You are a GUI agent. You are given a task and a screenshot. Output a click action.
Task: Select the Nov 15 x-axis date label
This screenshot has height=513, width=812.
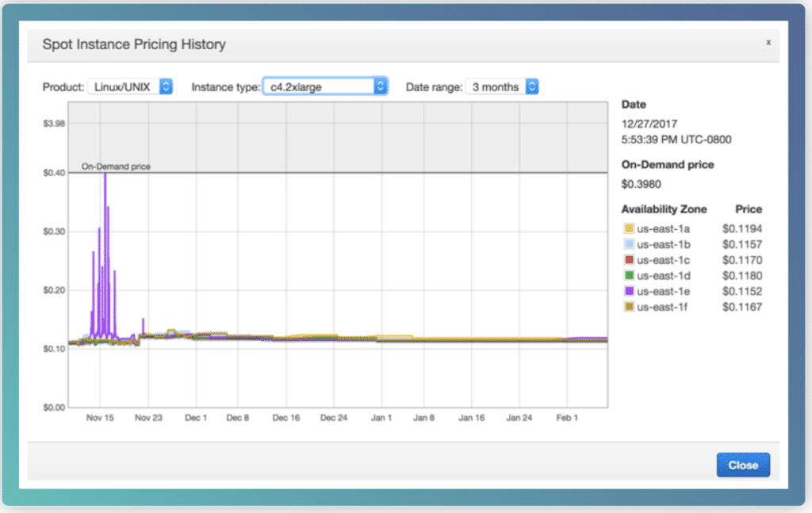100,417
